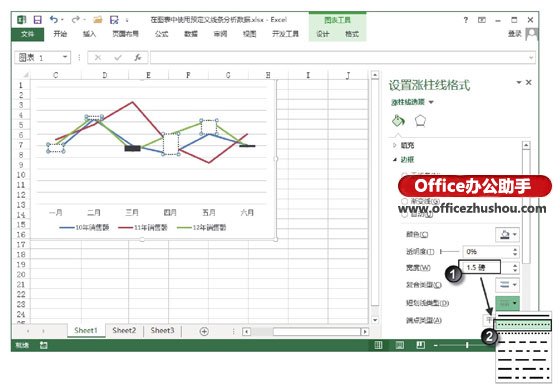560x391 pixels.
Task: Open the 设计 Design chart tools tab
Action: tap(322, 34)
